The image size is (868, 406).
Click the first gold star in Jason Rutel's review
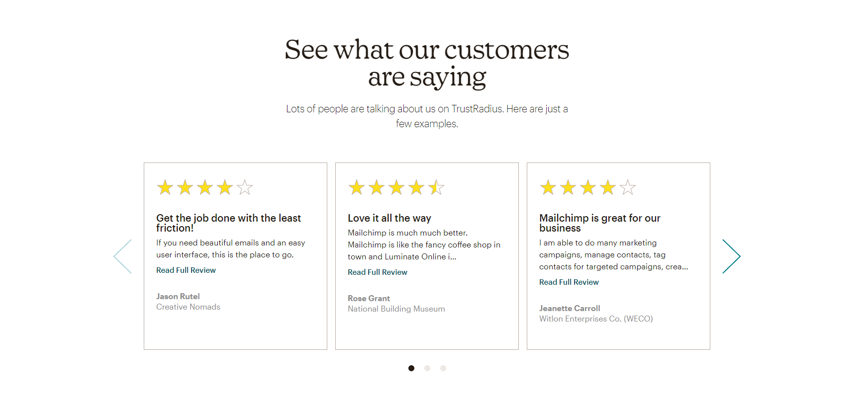[x=165, y=187]
